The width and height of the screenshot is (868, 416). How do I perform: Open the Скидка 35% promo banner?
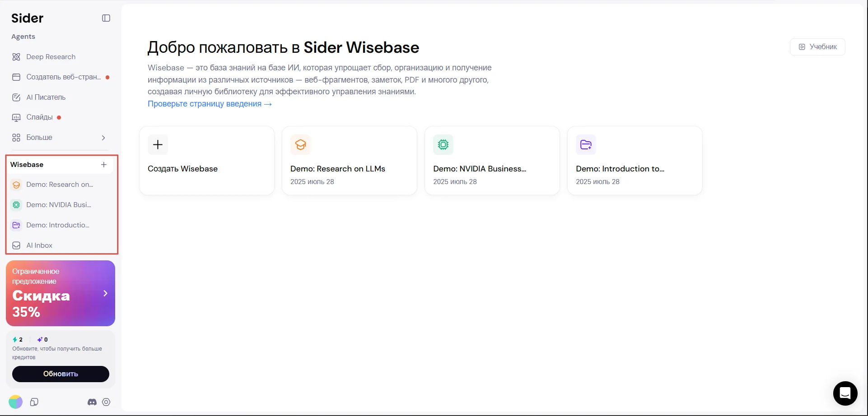tap(61, 293)
